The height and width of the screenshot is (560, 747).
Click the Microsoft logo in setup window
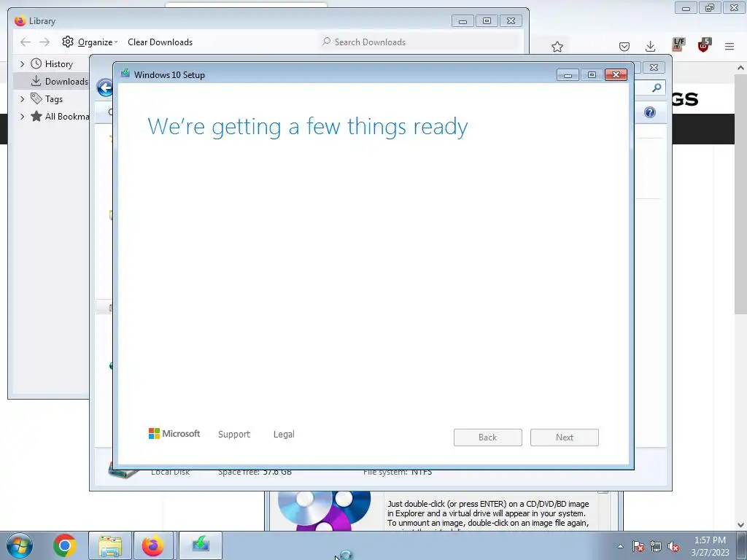174,433
